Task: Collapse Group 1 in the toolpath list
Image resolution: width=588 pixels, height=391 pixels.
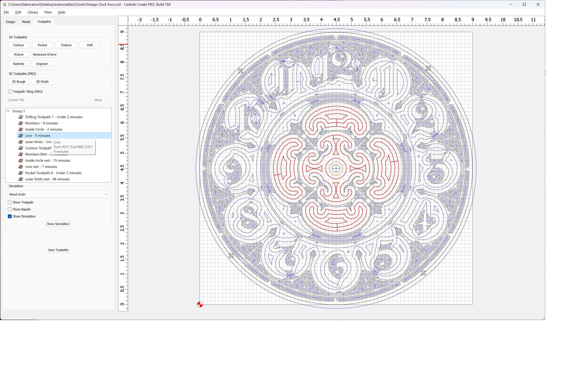Action: [x=8, y=111]
